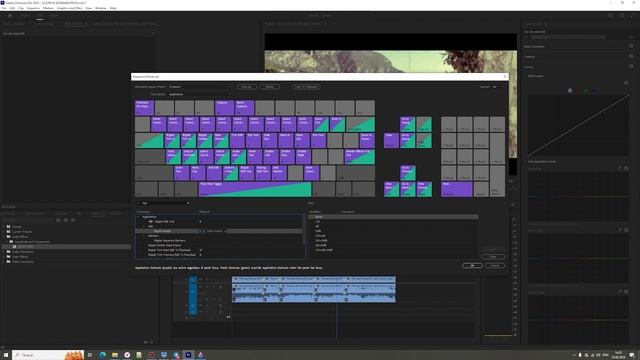Click the white RGB curve circle
This screenshot has width=640, height=360.
pos(570,90)
